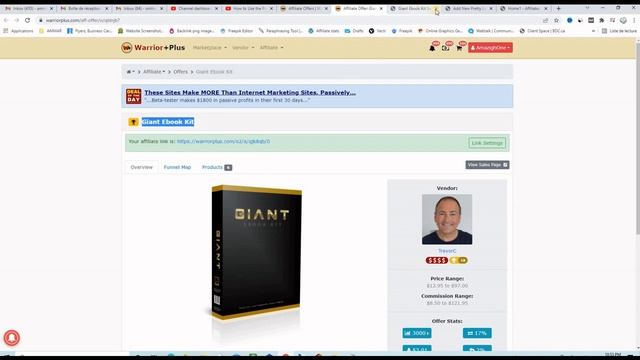Bookmark this page with the star icon
The width and height of the screenshot is (640, 360).
click(x=556, y=20)
